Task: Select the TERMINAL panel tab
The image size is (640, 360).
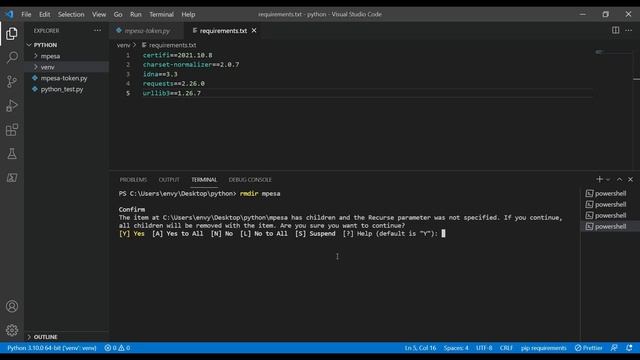Action: [x=204, y=180]
